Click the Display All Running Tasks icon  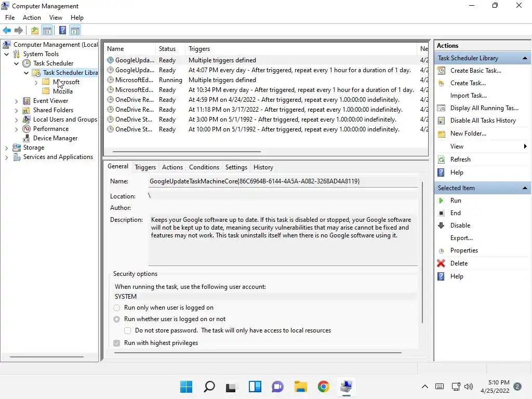(441, 108)
